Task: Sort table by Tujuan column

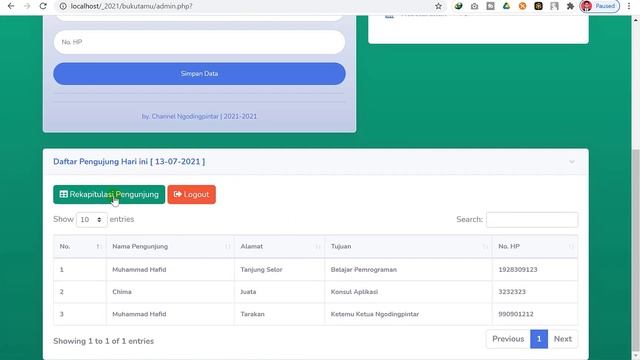Action: pos(408,247)
